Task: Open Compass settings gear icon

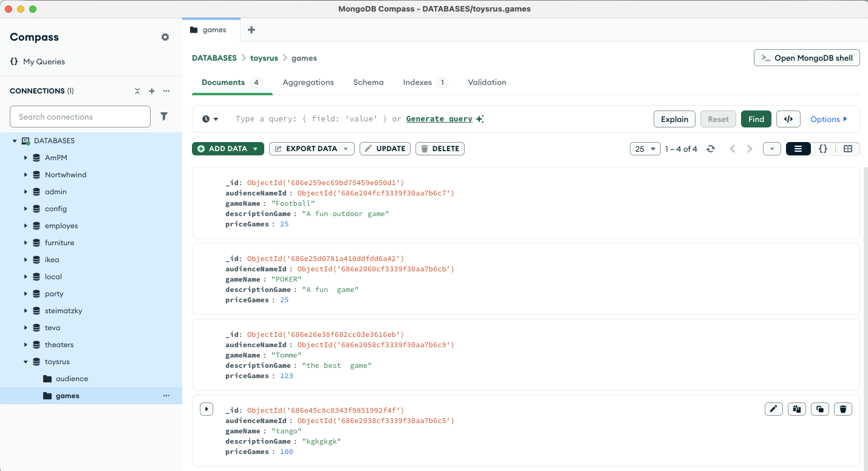Action: [x=165, y=37]
